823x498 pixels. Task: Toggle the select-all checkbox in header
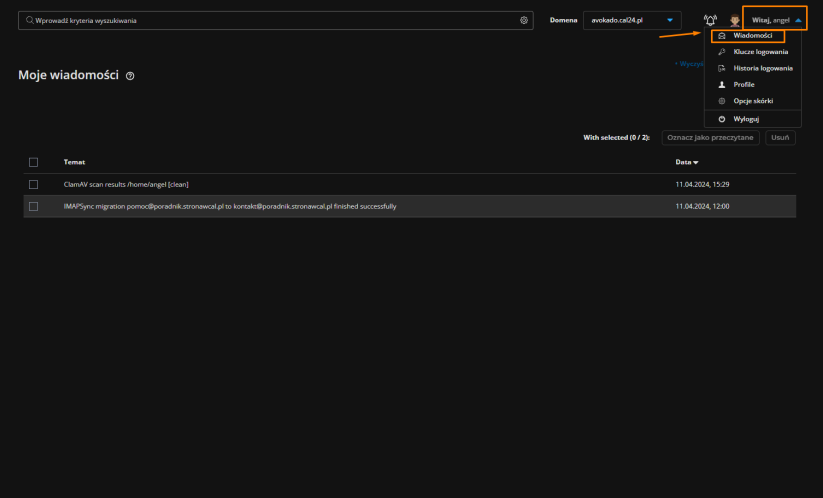pos(34,162)
